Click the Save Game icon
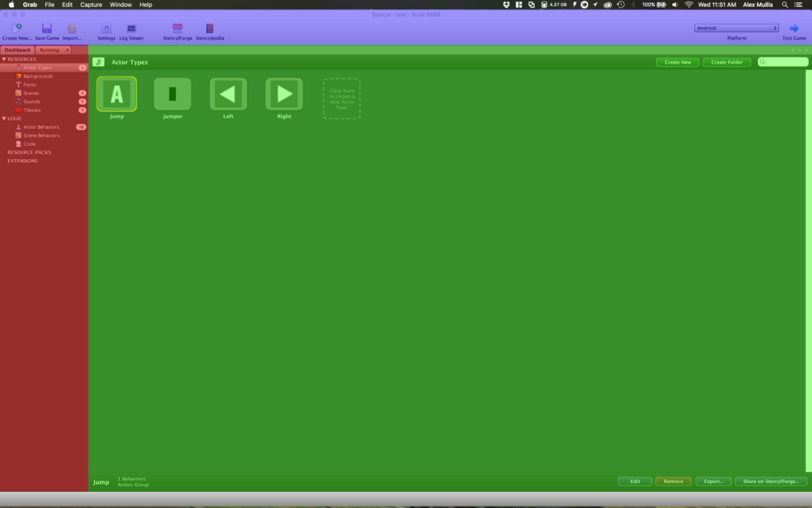 click(47, 28)
